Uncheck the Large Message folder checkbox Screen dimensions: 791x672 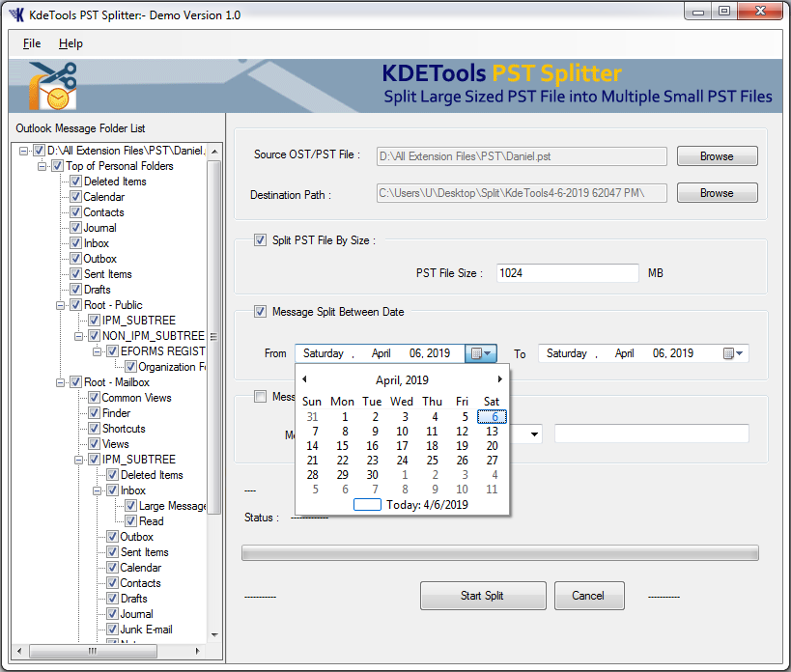tap(130, 505)
